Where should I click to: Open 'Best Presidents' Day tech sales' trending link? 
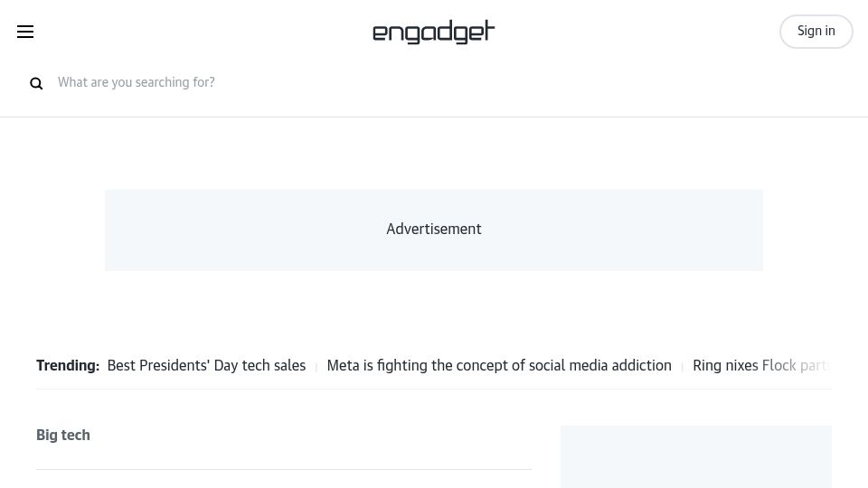[x=206, y=366]
